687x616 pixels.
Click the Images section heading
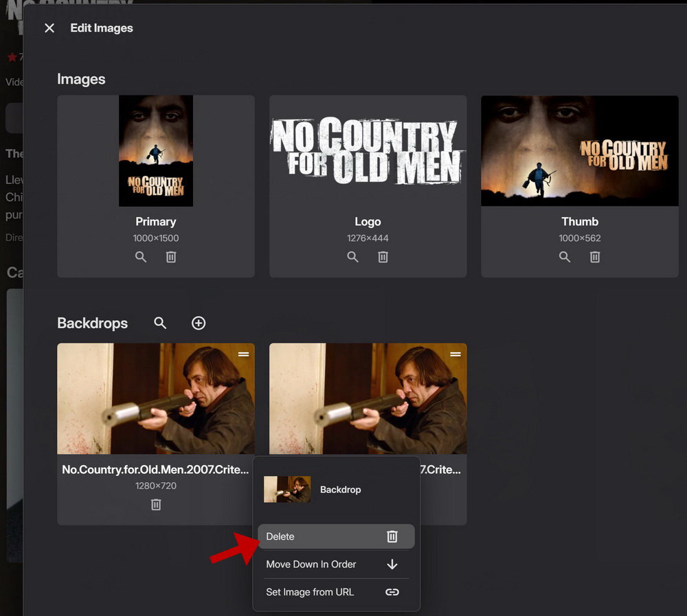[81, 79]
